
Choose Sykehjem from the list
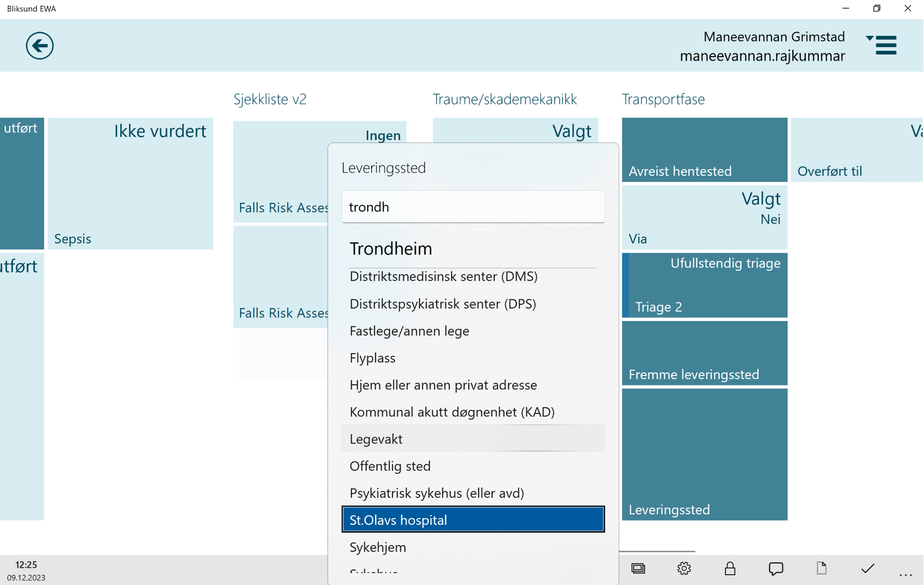pyautogui.click(x=473, y=547)
